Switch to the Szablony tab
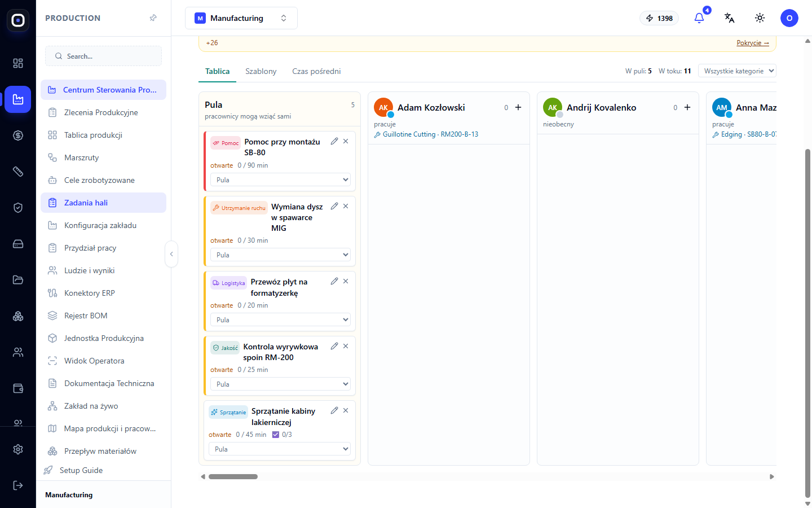The height and width of the screenshot is (508, 812). (261, 71)
